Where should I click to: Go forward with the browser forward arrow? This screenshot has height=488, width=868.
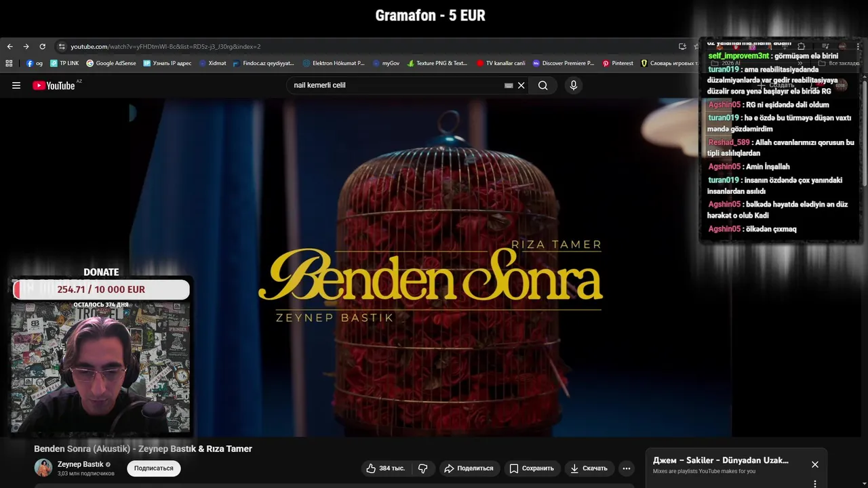coord(26,47)
